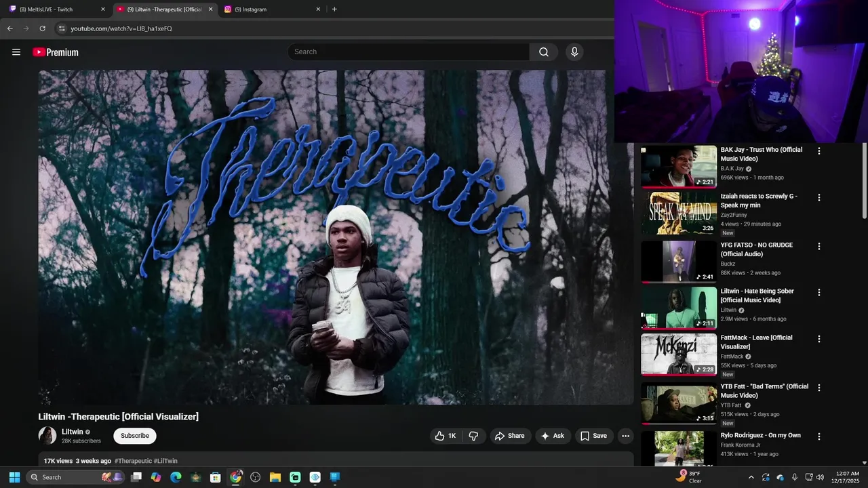Open options for BAK Jay Trust Who
868x488 pixels.
click(x=819, y=151)
